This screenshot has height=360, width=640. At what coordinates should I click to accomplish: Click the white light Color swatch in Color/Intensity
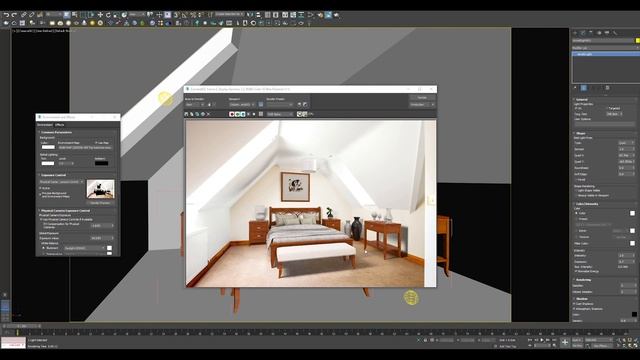click(633, 213)
